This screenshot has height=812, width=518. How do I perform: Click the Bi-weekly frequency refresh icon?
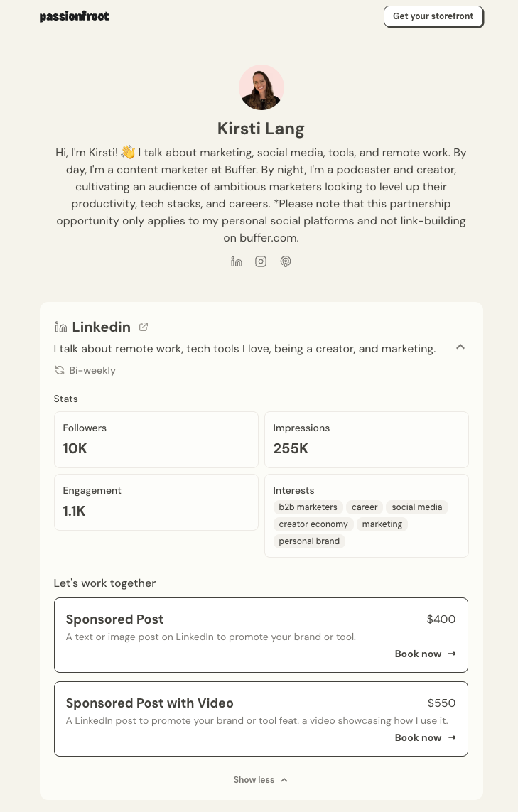pyautogui.click(x=60, y=370)
